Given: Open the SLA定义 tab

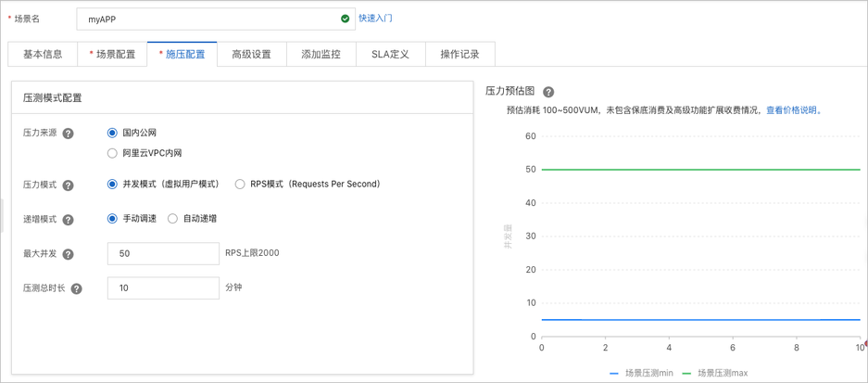Looking at the screenshot, I should 391,55.
